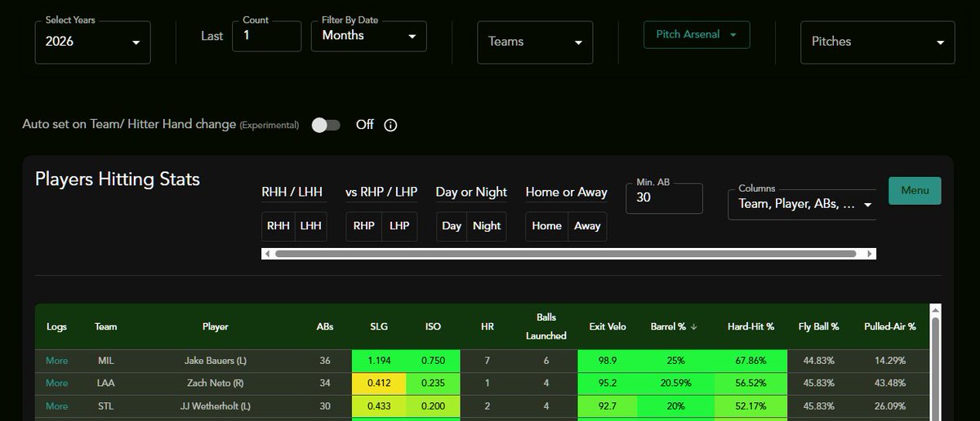Select the LHP pitcher filter
980x421 pixels.
399,226
